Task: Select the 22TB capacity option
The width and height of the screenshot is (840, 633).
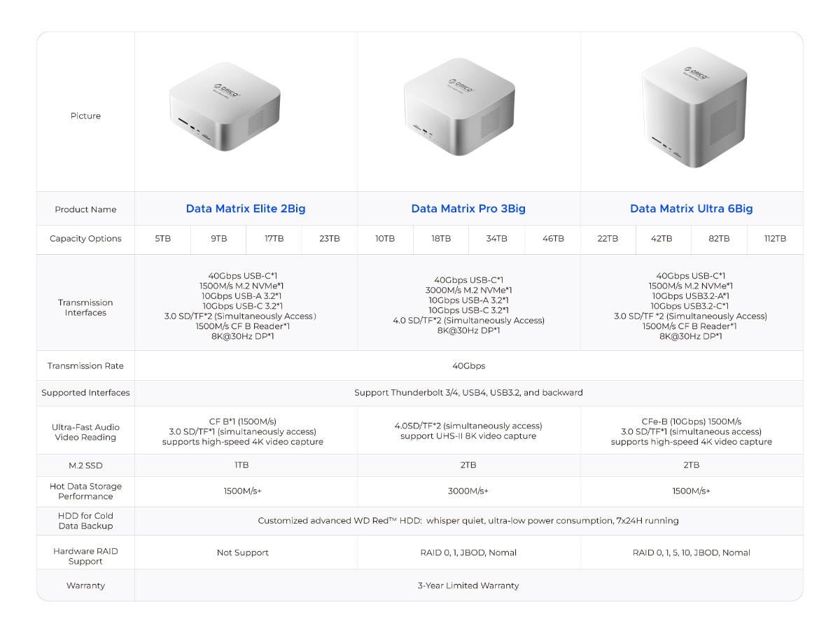Action: (608, 239)
